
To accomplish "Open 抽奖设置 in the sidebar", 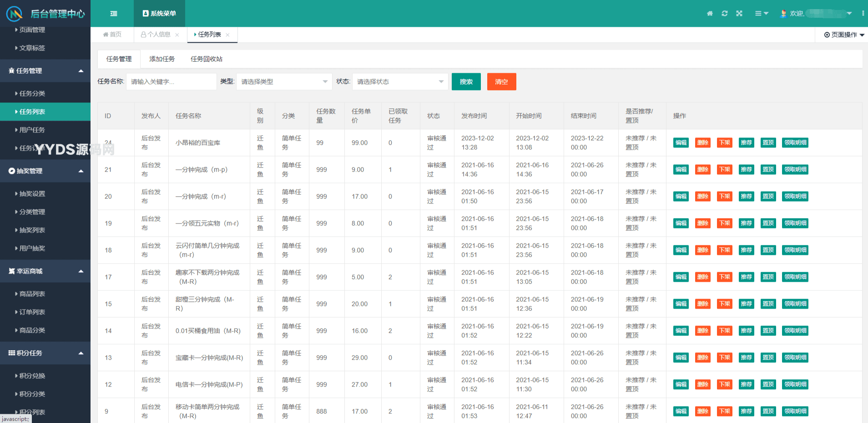I will coord(45,194).
